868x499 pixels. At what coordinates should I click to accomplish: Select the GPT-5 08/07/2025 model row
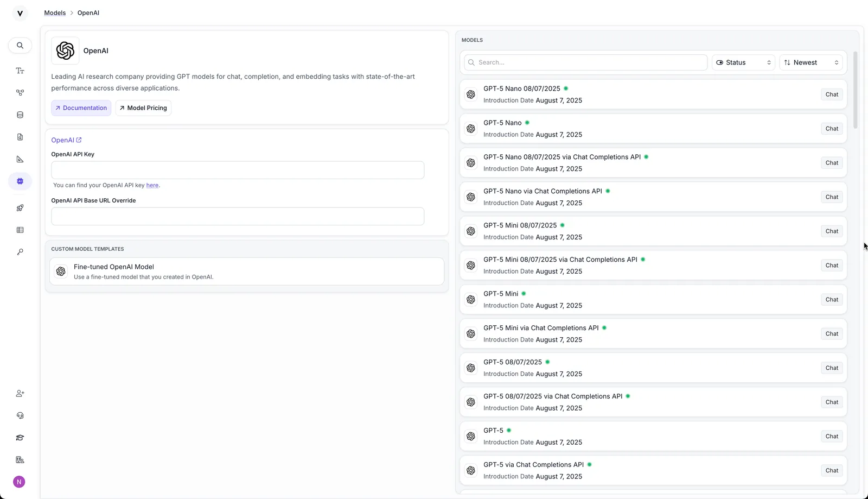653,368
